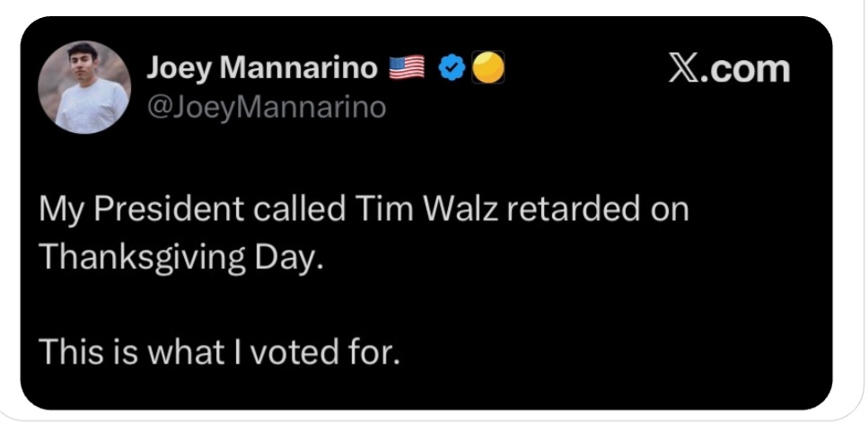Image resolution: width=868 pixels, height=432 pixels.
Task: Click the American flag emoji
Action: click(407, 67)
